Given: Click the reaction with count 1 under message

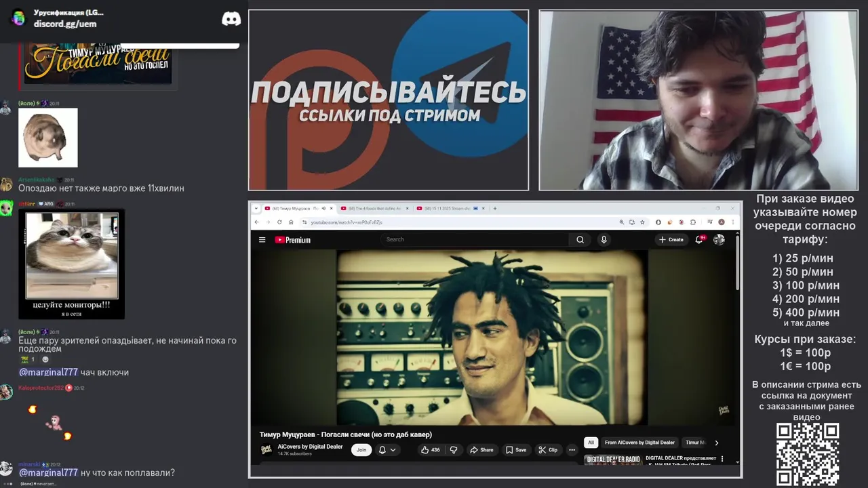Looking at the screenshot, I should (28, 359).
